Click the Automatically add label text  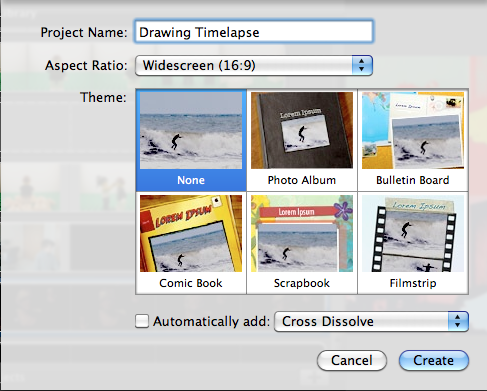coord(211,321)
